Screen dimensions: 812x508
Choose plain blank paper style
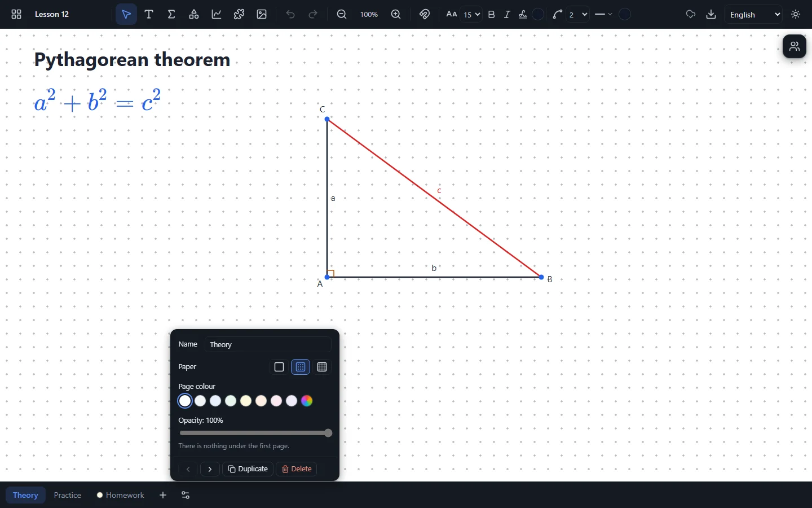point(279,367)
